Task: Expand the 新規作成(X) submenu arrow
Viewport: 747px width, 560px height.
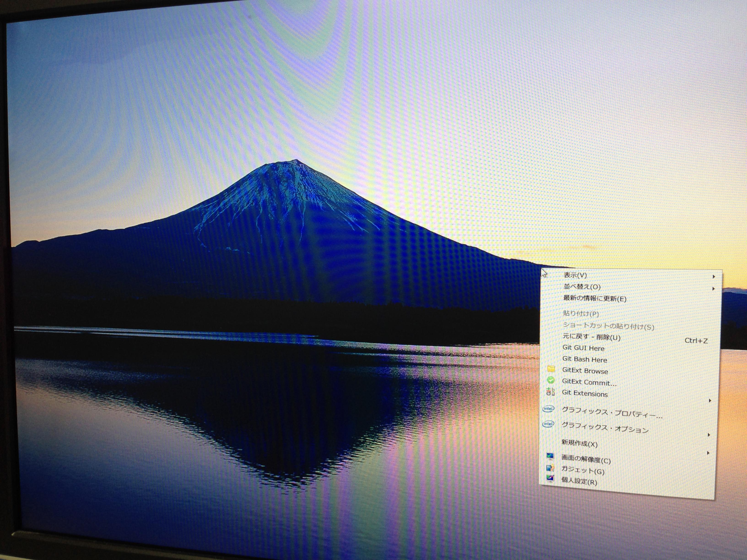Action: point(708,453)
